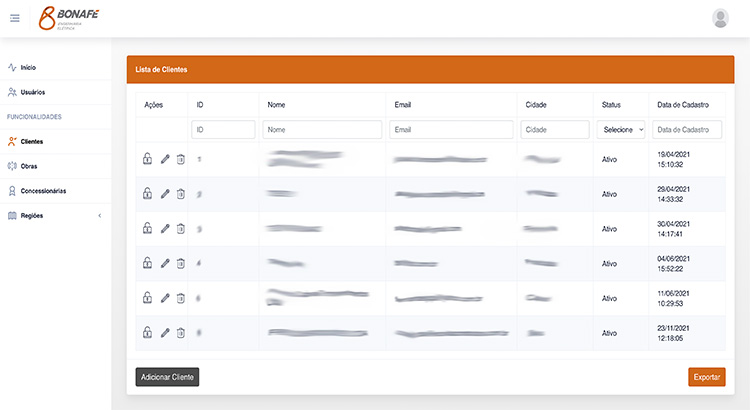Edit client registered 11/06/2021 with pencil
This screenshot has width=750, height=410.
click(x=165, y=298)
